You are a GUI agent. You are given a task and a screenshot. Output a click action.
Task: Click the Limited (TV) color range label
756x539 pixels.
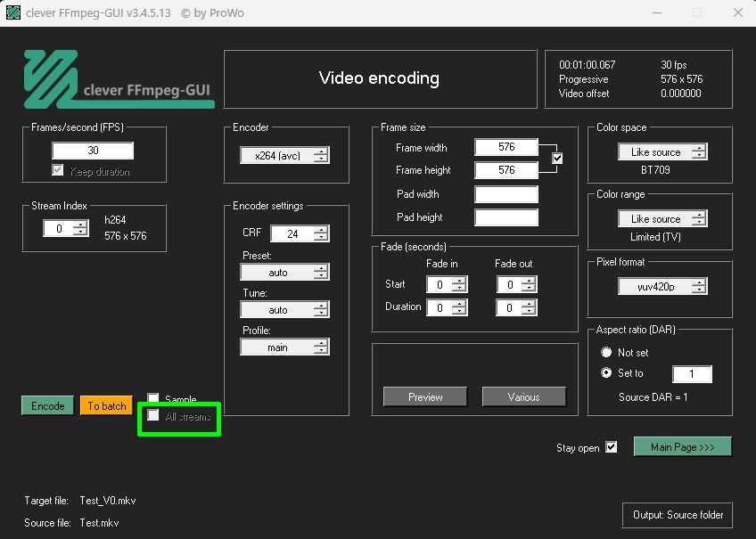pyautogui.click(x=655, y=236)
